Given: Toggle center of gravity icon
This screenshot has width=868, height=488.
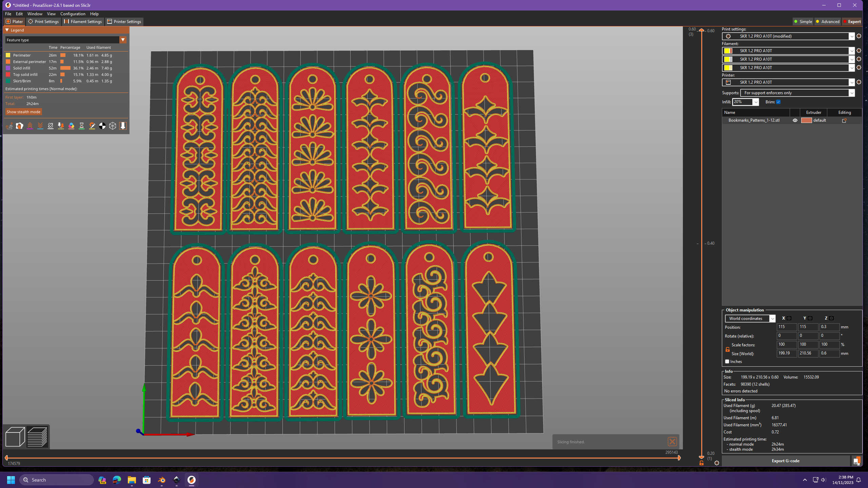Looking at the screenshot, I should click(x=102, y=126).
